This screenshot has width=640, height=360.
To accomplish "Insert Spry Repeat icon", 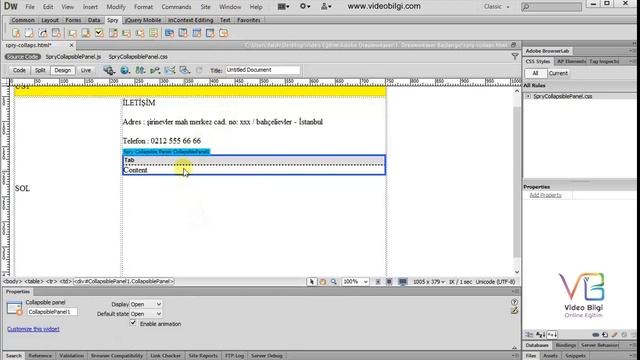I will click(43, 33).
